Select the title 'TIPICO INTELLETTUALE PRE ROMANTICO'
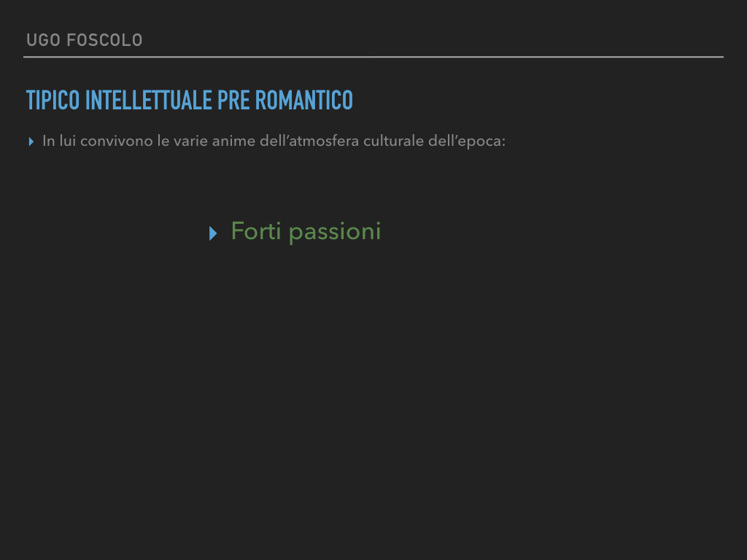The width and height of the screenshot is (747, 560). click(x=190, y=100)
